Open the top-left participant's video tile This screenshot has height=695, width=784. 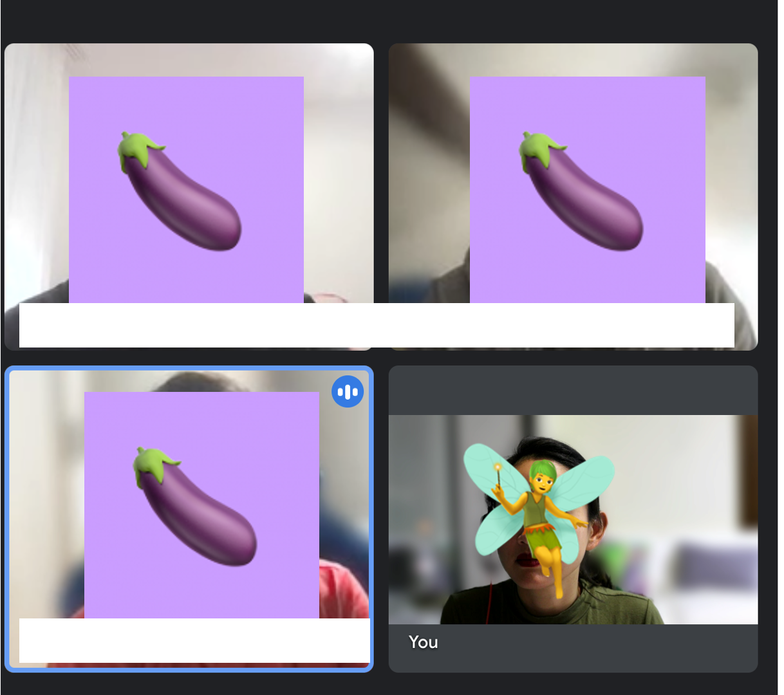(189, 197)
